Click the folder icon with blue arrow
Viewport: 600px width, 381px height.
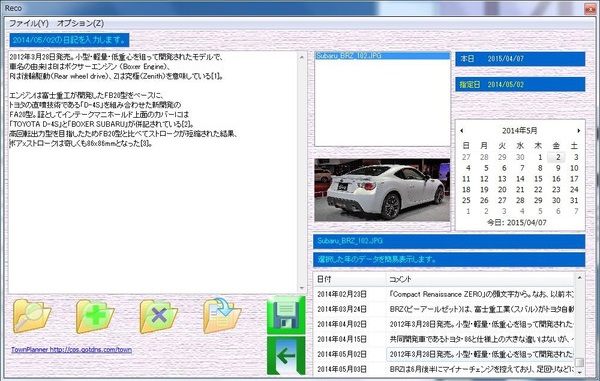222,316
